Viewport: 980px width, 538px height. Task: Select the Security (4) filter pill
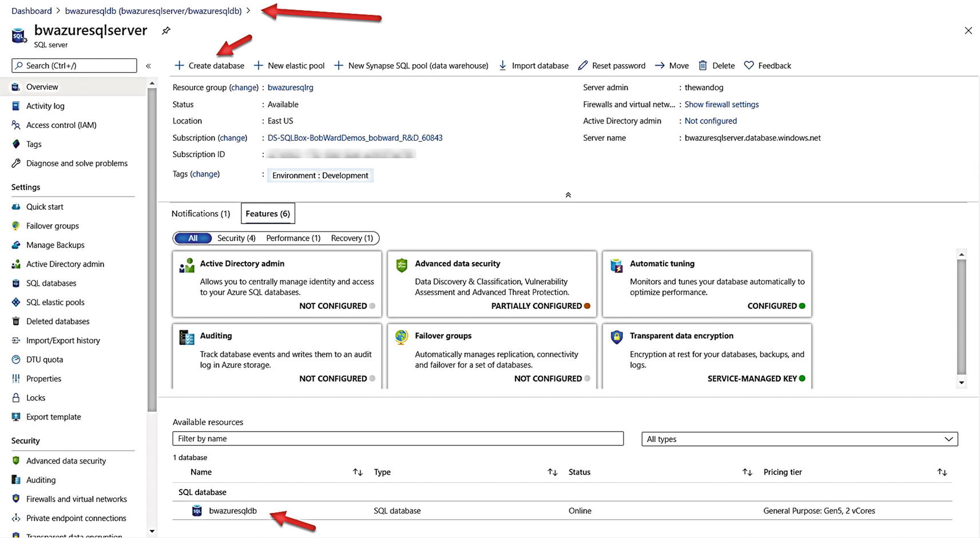(236, 238)
